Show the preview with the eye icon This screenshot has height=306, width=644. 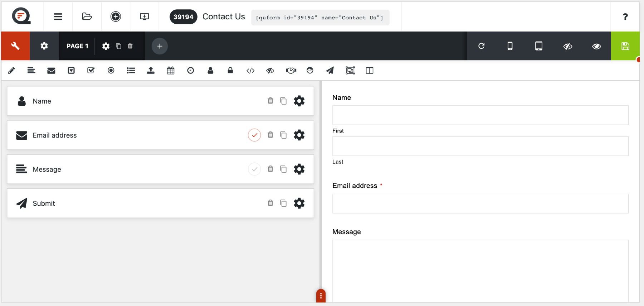click(x=596, y=46)
